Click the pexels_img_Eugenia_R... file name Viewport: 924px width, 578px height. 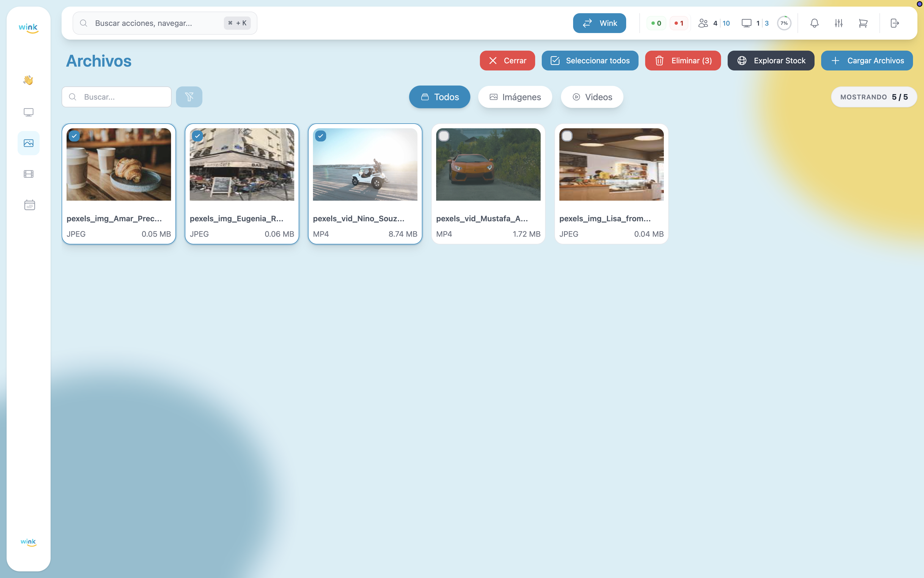pyautogui.click(x=236, y=218)
